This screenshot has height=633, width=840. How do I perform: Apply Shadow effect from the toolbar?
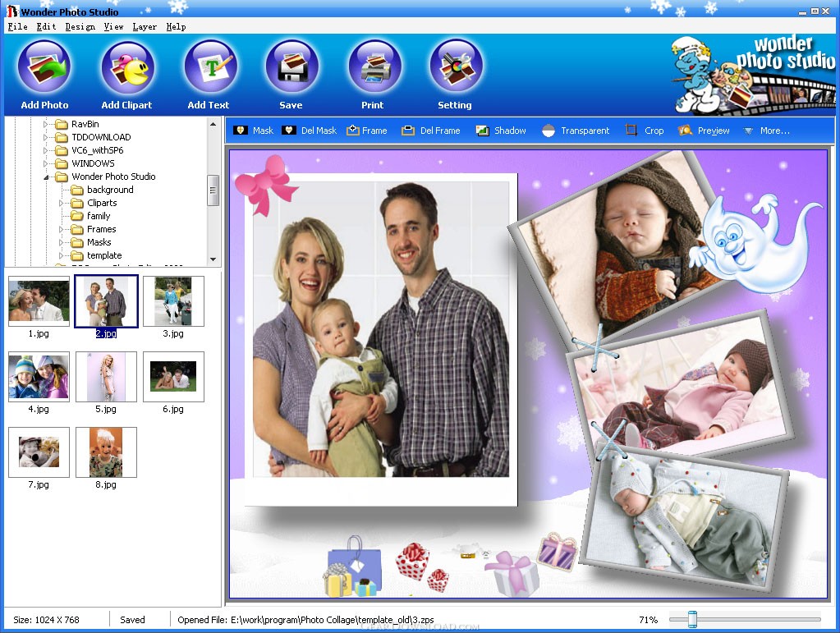[501, 131]
